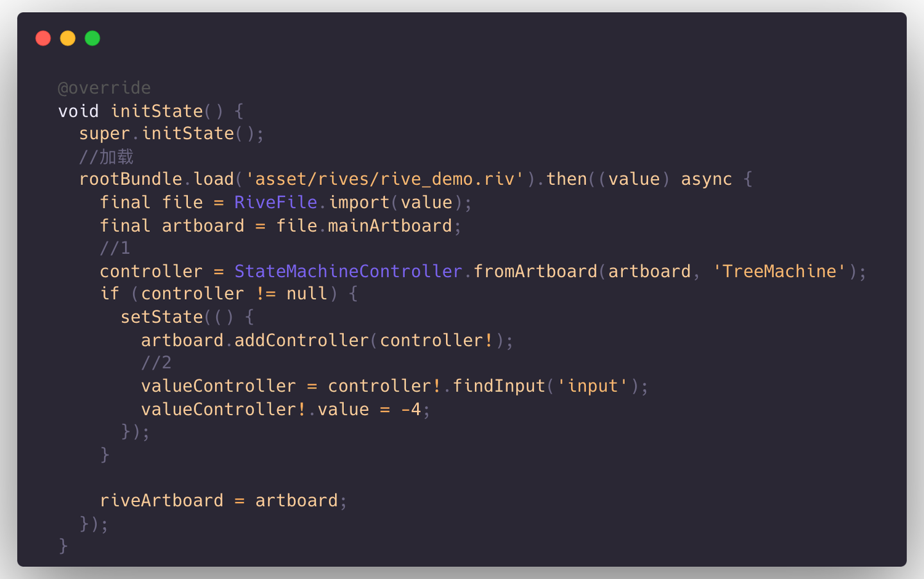Click mainArtboard property in the code
Image resolution: width=924 pixels, height=579 pixels.
[389, 226]
